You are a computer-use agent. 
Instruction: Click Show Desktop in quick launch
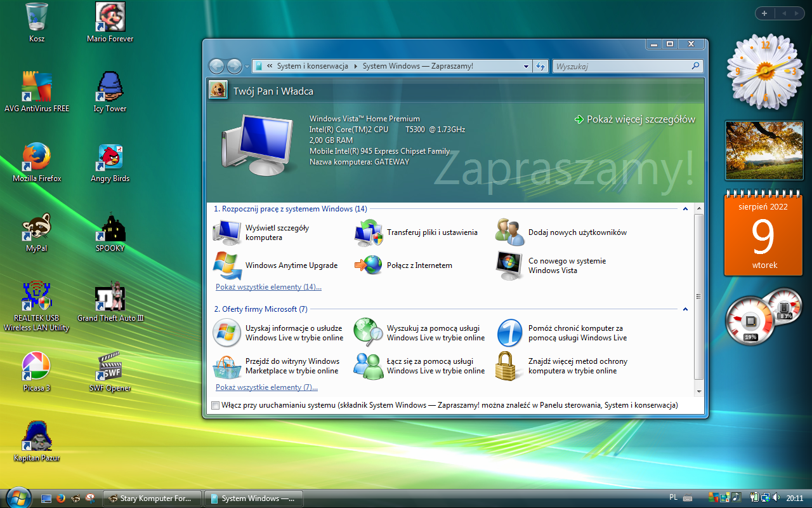[x=46, y=498]
